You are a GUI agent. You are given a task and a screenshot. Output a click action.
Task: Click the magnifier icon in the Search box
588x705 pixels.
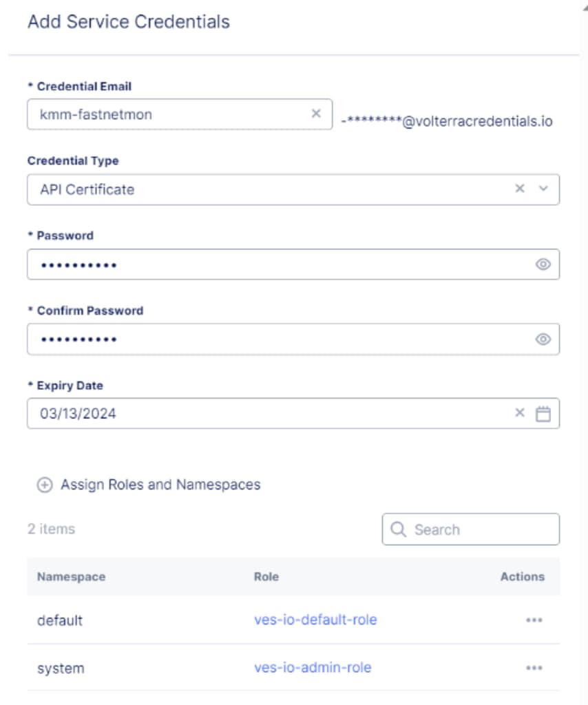[x=398, y=529]
